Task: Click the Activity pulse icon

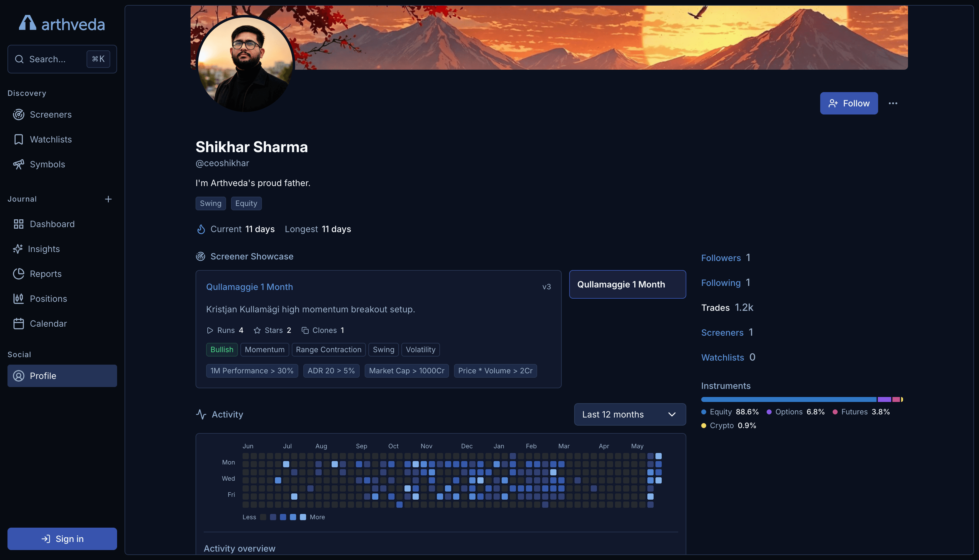Action: pyautogui.click(x=201, y=414)
